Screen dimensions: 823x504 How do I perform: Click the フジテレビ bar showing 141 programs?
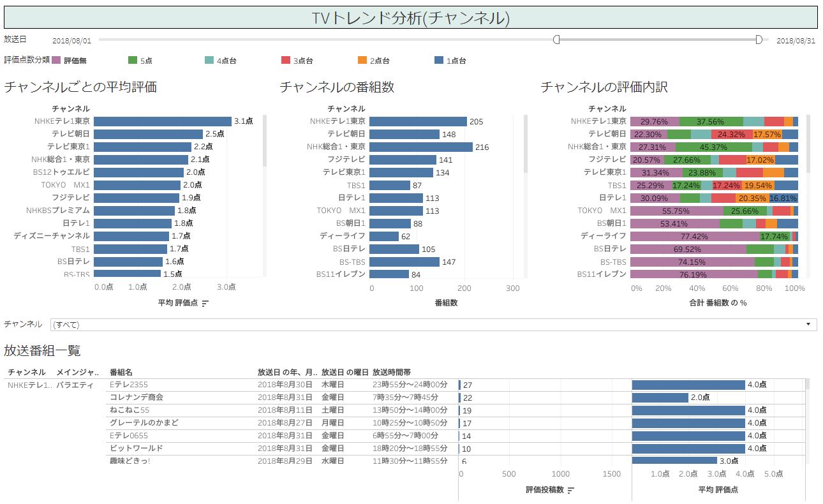coord(403,159)
